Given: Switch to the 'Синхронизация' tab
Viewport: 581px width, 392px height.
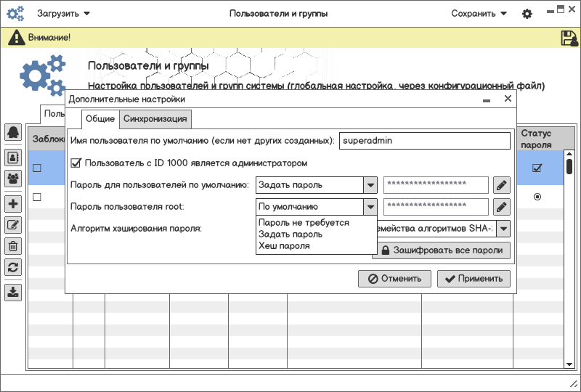Looking at the screenshot, I should 155,119.
